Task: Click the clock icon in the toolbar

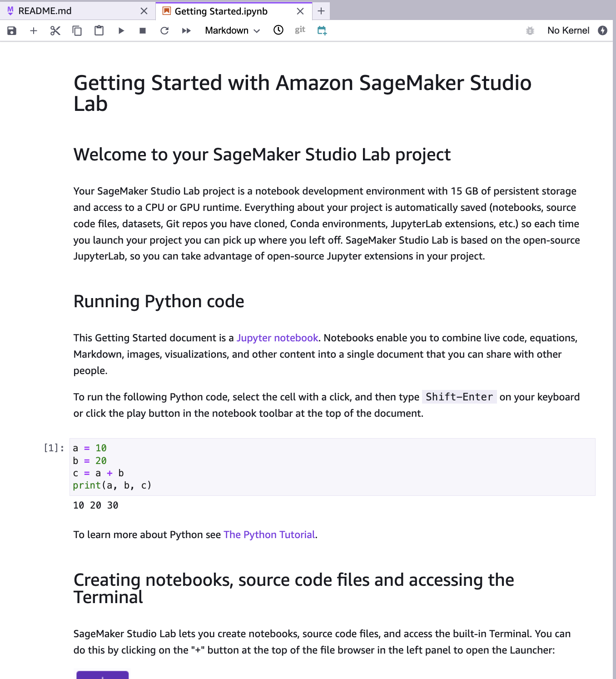Action: click(278, 30)
